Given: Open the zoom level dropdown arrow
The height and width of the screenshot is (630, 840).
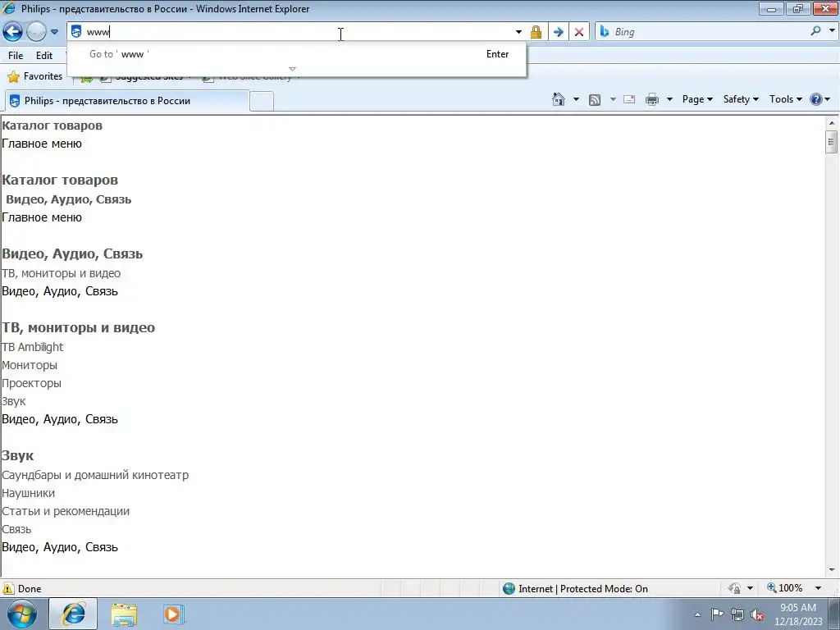Looking at the screenshot, I should 818,588.
